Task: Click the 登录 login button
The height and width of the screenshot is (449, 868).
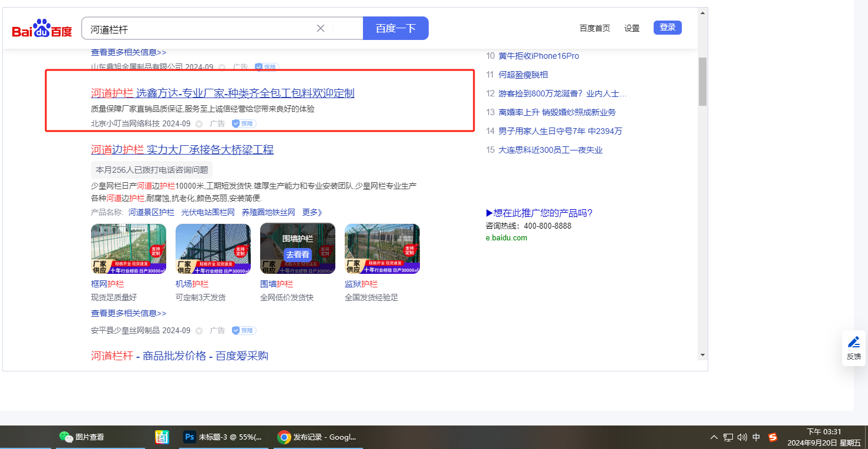Action: coord(667,28)
